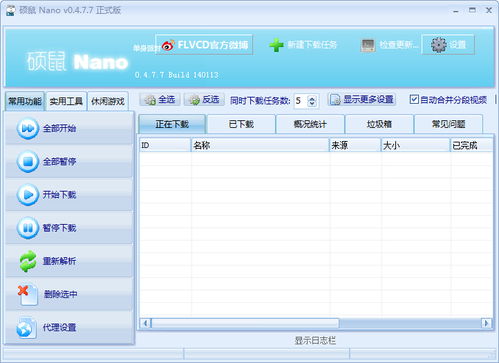Switch to the 实用工具 tab

tap(66, 101)
